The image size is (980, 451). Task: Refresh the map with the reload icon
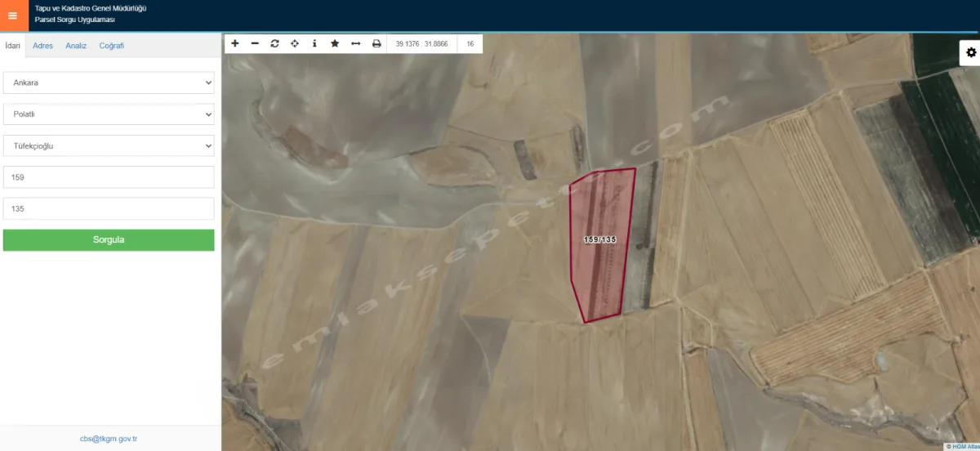click(x=274, y=43)
